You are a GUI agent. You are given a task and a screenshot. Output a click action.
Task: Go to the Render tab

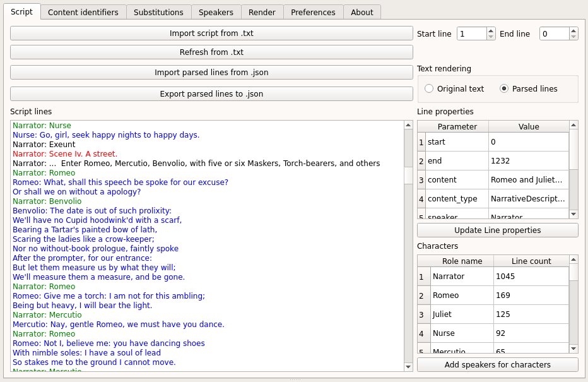[x=262, y=13]
